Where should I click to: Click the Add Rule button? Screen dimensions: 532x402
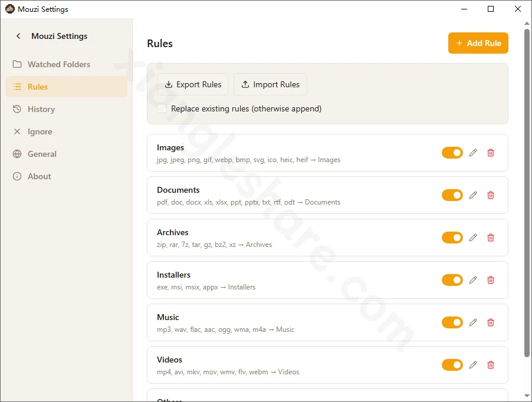[478, 43]
